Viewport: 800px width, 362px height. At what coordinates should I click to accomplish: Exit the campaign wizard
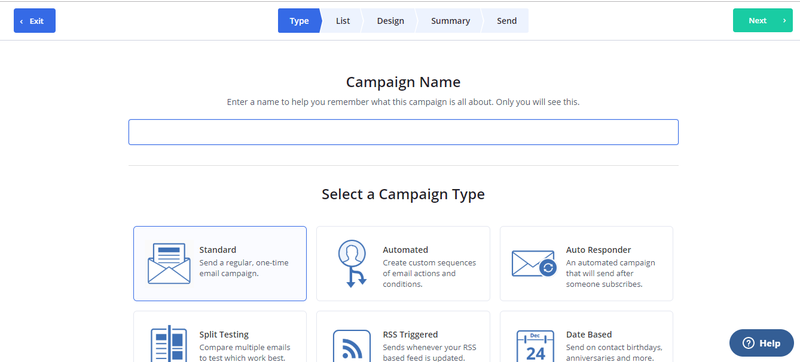[35, 21]
